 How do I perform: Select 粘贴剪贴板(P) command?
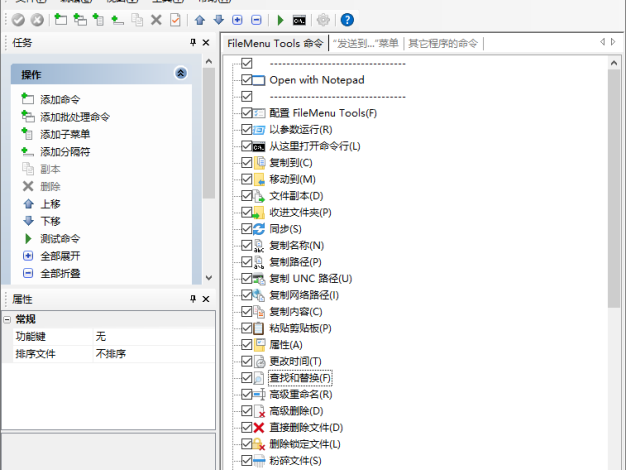[x=300, y=328]
